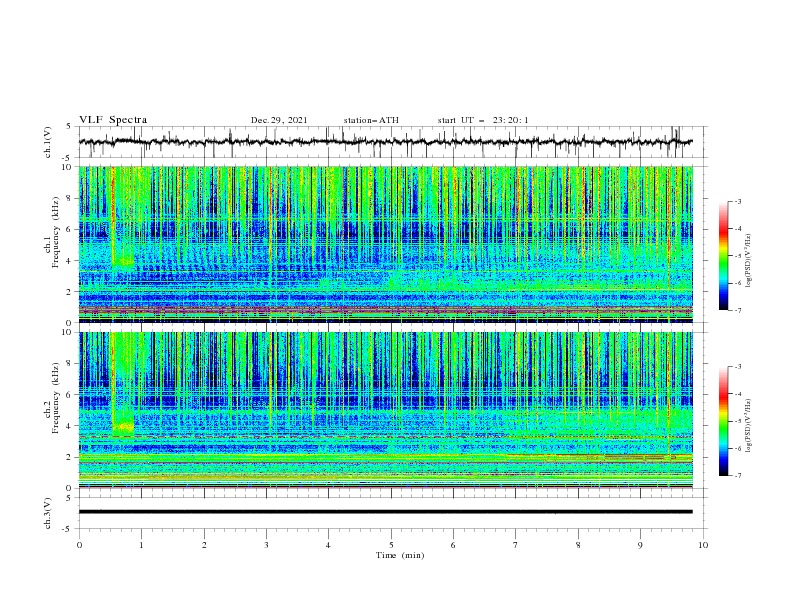Click the bright 4 kHz burst in ch.2 spectrogram
792x612 pixels.
click(x=123, y=428)
